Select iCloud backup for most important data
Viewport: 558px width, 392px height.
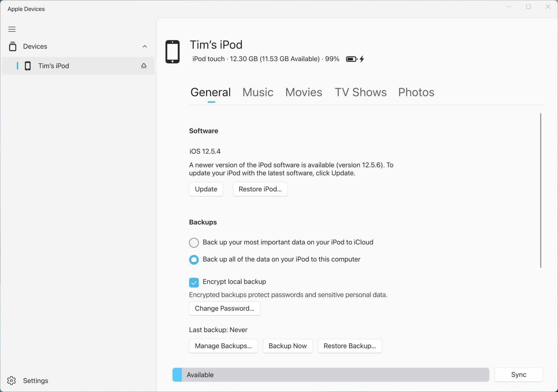[193, 242]
